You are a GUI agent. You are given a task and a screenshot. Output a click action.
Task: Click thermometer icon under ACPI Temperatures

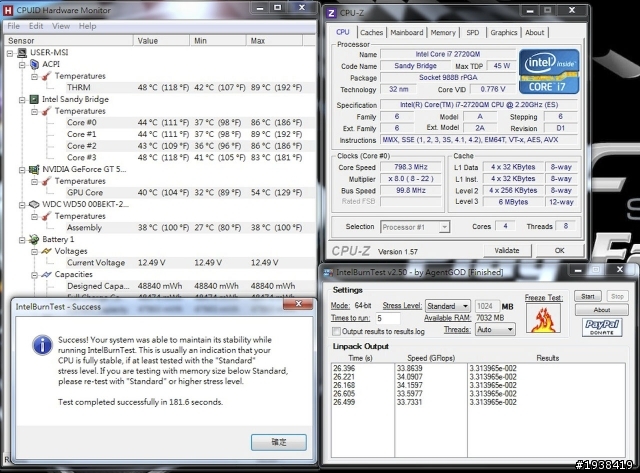(47, 76)
